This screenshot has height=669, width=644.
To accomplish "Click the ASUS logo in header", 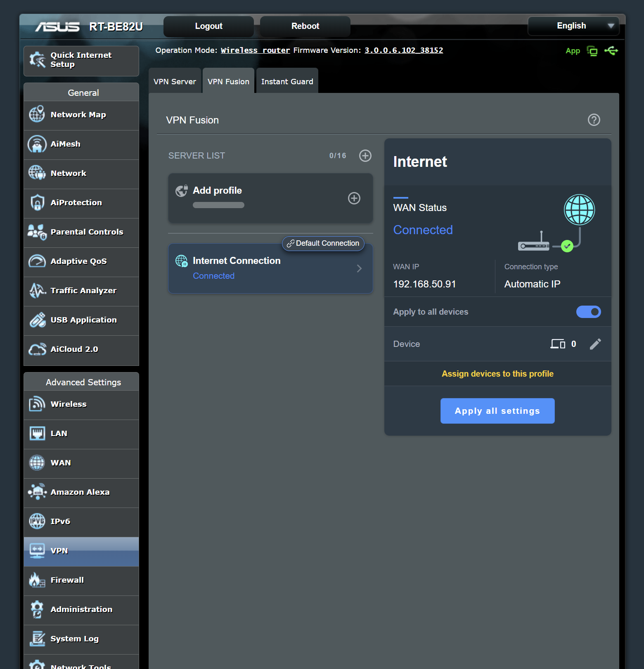I will pos(57,27).
